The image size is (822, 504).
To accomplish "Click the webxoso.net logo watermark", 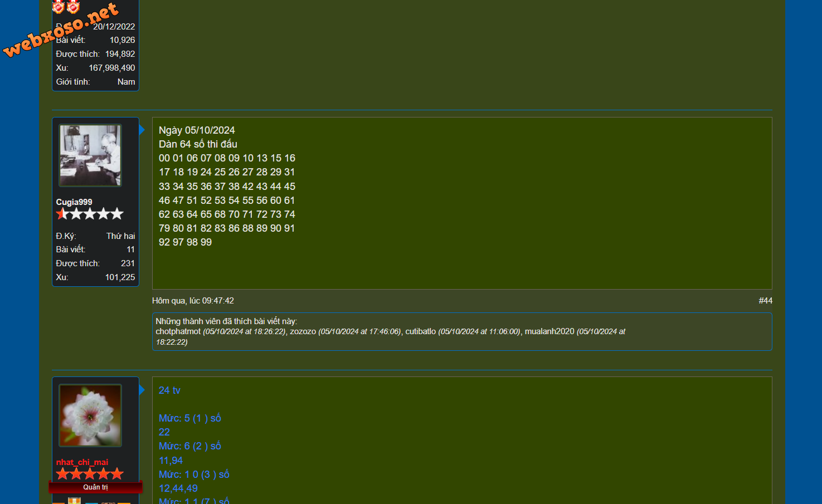I will (60, 31).
